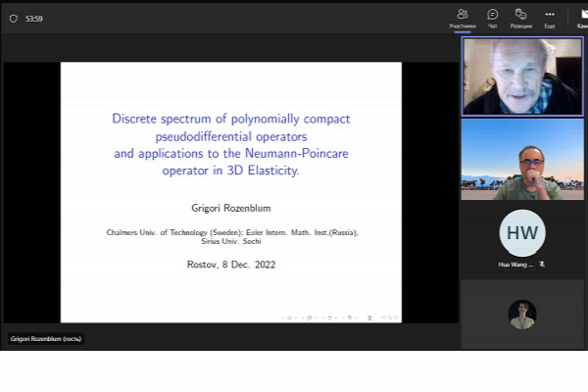Click the Beamer slide navigation icon
The height and width of the screenshot is (392, 588).
[289, 318]
